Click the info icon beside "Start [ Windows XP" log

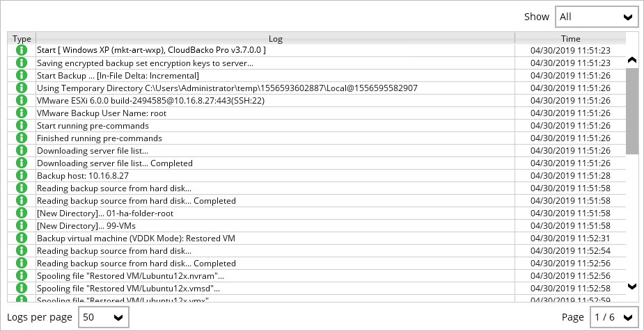coord(21,50)
